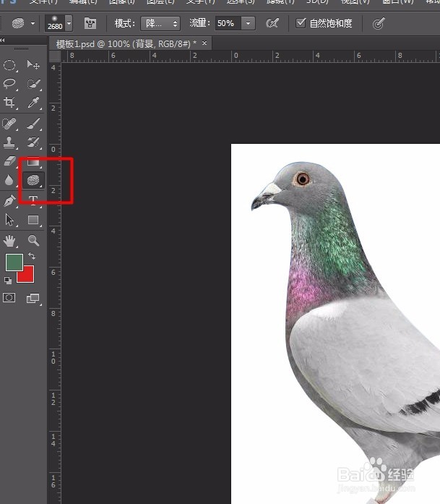The image size is (440, 504).
Task: Select the Lasso tool
Action: pos(9,84)
